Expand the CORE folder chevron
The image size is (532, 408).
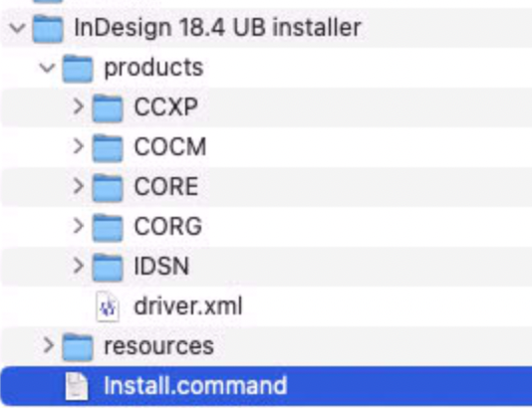tap(79, 186)
